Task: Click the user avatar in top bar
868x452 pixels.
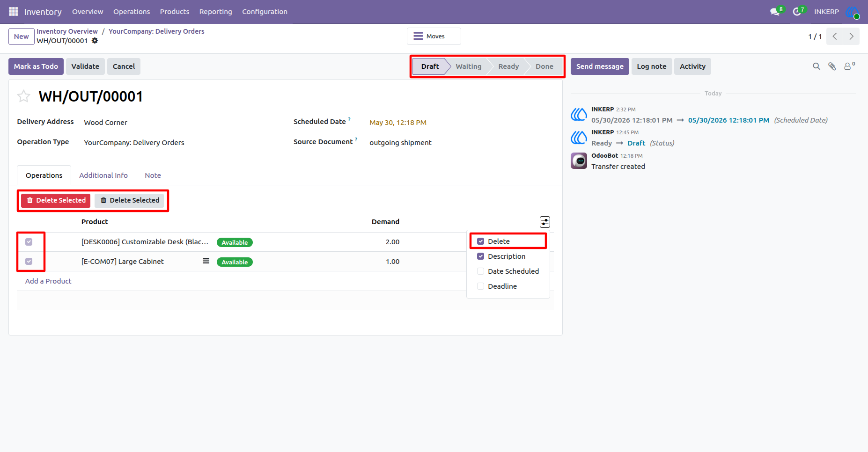Action: pyautogui.click(x=853, y=12)
